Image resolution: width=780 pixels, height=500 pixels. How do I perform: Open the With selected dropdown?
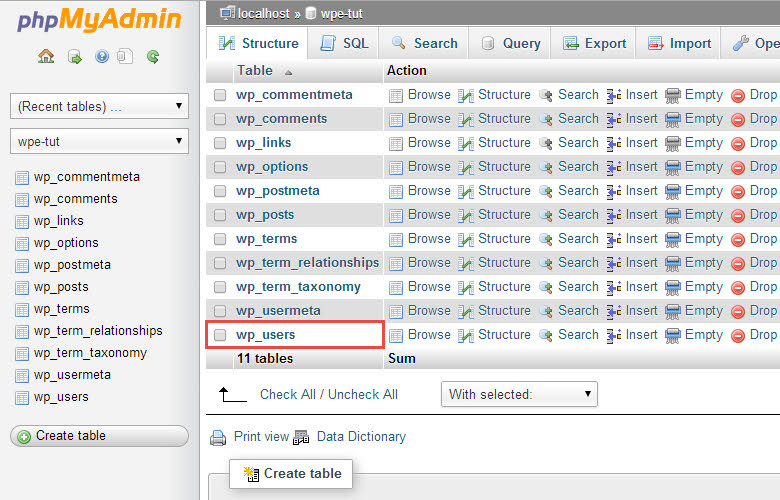519,394
